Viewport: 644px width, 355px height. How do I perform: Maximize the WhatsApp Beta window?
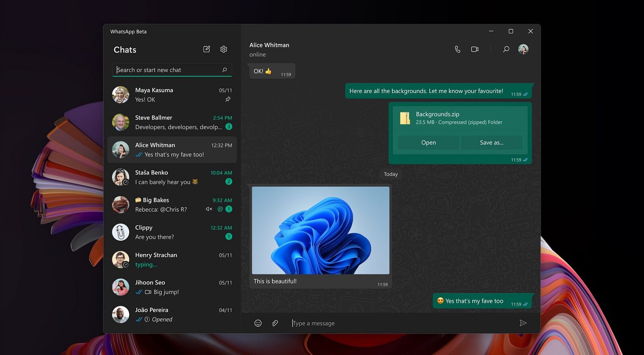click(511, 31)
